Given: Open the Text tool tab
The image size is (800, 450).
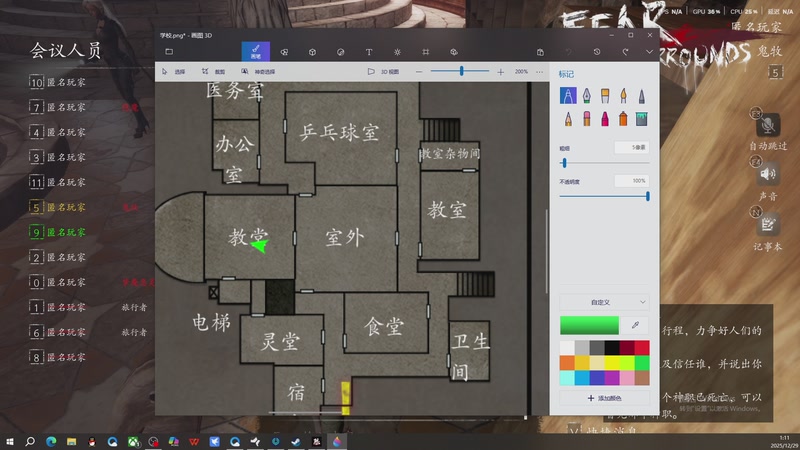Looking at the screenshot, I should point(369,52).
